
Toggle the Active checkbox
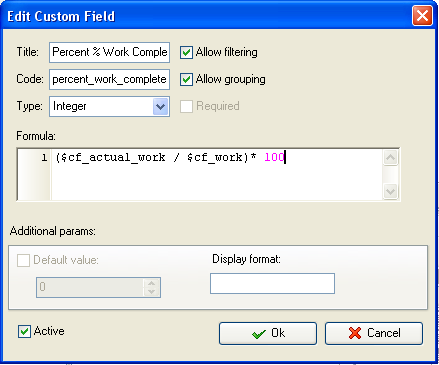pos(24,331)
